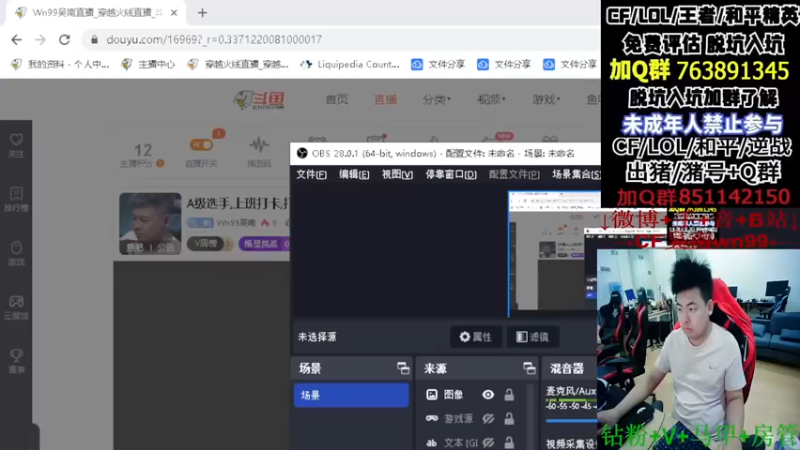Open the 鱼吧 link on the avatar
Viewport: 800px width, 450px height.
pos(135,247)
